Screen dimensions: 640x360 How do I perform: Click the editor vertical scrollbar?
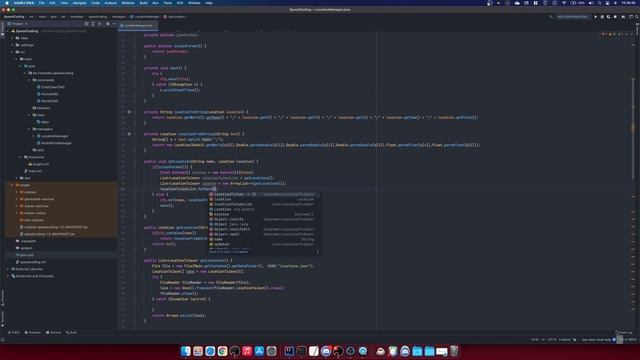click(633, 129)
